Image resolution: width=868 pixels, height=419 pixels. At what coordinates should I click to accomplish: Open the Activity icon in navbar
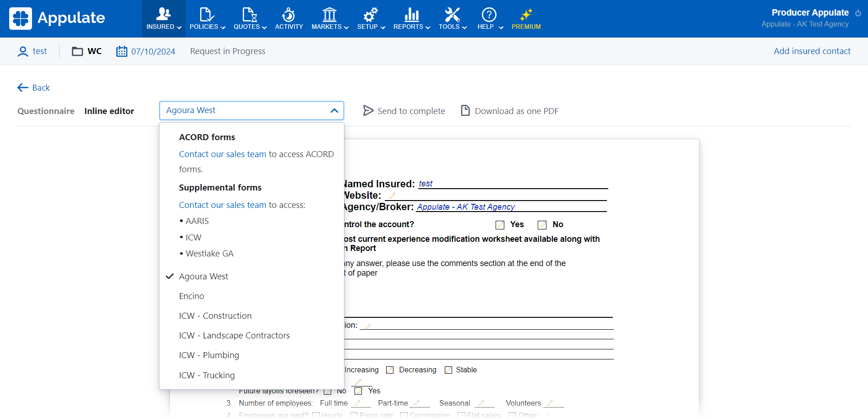pos(289,15)
